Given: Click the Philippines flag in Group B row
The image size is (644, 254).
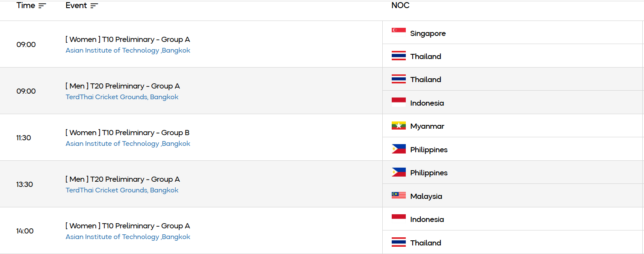Looking at the screenshot, I should pyautogui.click(x=398, y=149).
